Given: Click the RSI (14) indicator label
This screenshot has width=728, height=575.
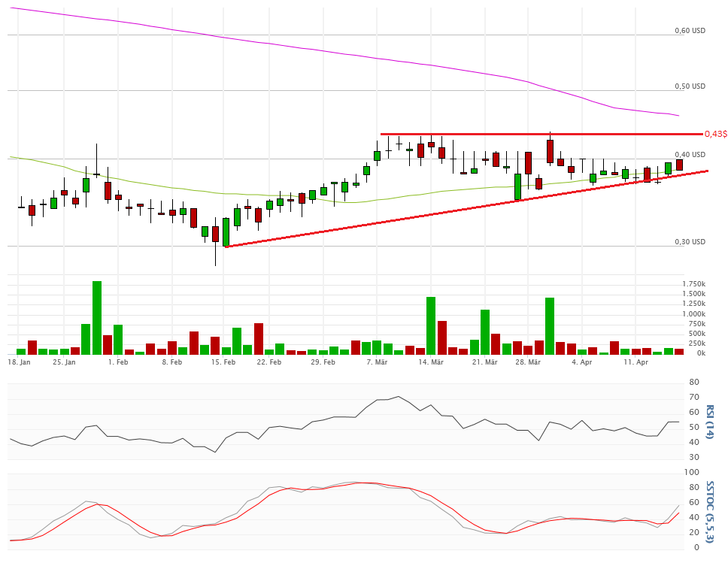Looking at the screenshot, I should (x=708, y=422).
